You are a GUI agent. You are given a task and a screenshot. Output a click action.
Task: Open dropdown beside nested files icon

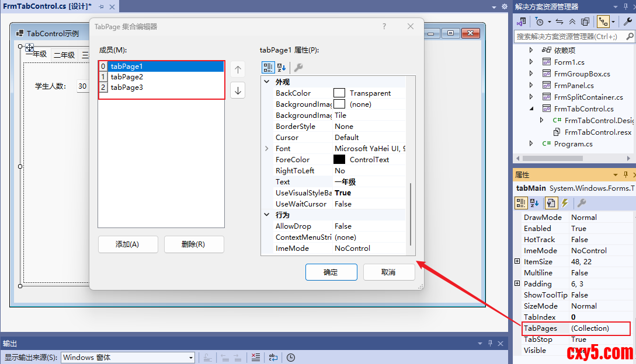[613, 22]
